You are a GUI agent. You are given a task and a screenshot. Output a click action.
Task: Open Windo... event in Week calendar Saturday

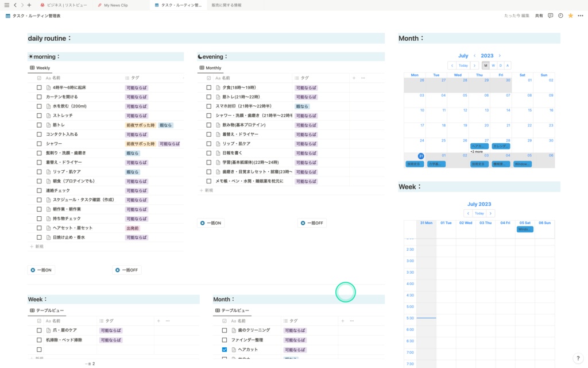point(525,229)
